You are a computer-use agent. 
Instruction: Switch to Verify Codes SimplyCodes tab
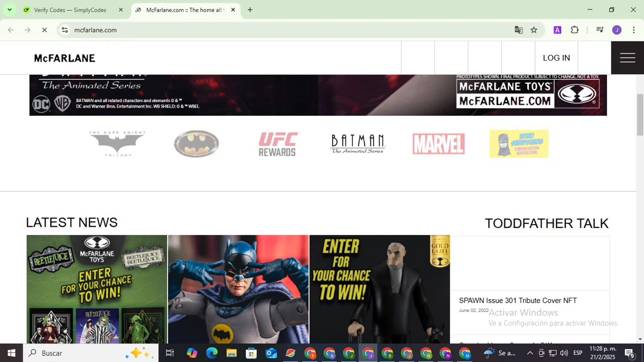pos(70,10)
